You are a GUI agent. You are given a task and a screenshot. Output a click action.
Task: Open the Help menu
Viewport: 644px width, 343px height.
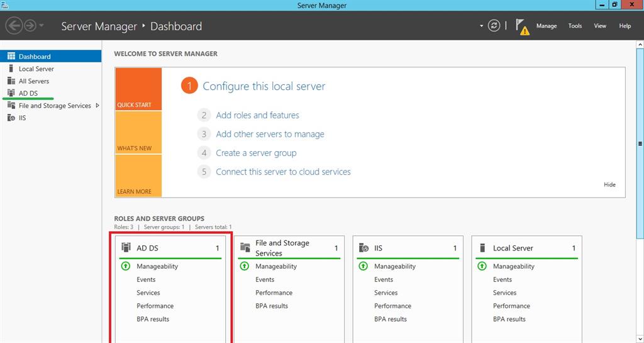[625, 26]
